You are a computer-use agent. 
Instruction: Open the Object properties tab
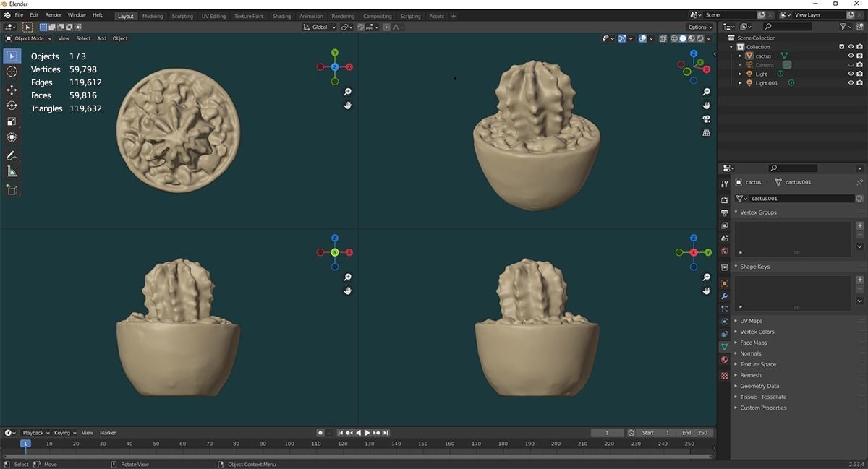tap(724, 283)
